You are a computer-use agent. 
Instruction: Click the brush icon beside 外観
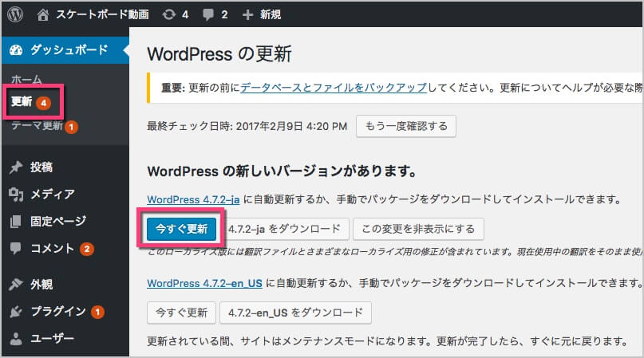(x=16, y=284)
